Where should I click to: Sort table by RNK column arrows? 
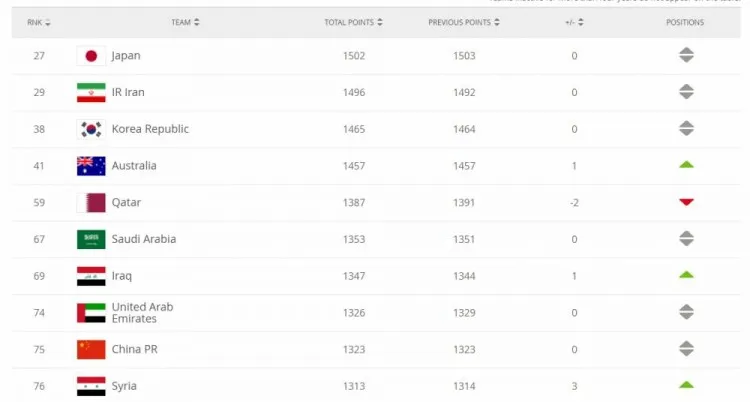pos(47,22)
